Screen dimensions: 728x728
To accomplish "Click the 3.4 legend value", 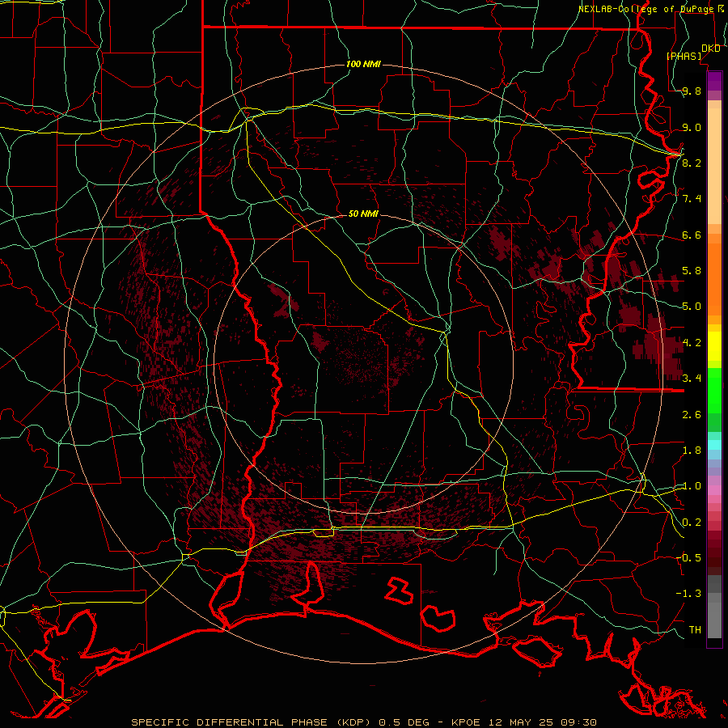I will click(692, 379).
